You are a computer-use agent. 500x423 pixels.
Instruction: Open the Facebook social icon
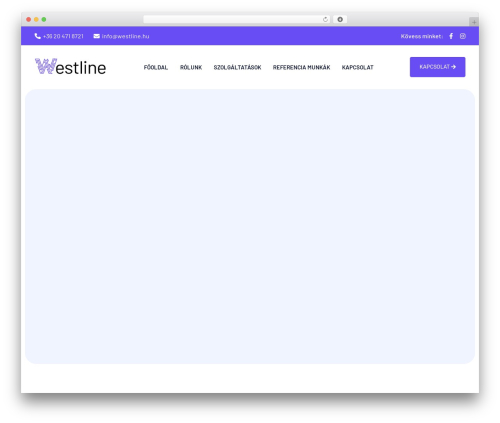pos(451,36)
